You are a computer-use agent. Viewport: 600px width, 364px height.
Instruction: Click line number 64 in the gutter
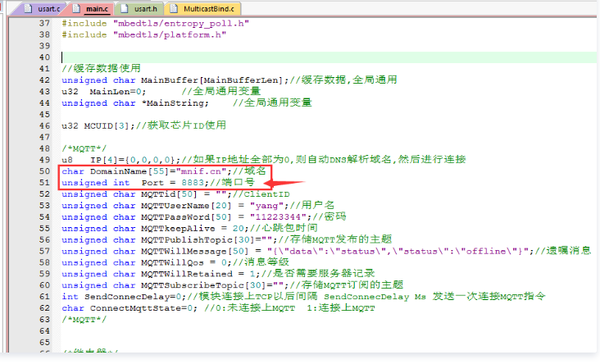45,331
